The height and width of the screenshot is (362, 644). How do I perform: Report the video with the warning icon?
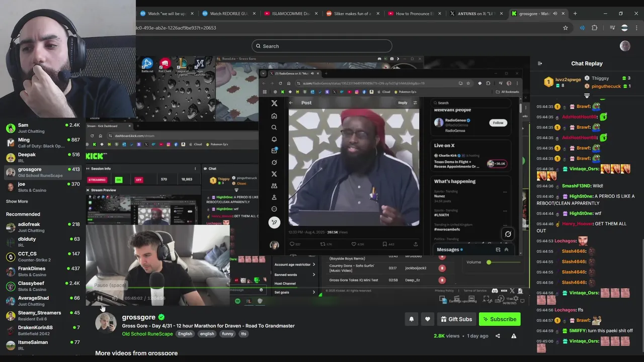click(514, 336)
